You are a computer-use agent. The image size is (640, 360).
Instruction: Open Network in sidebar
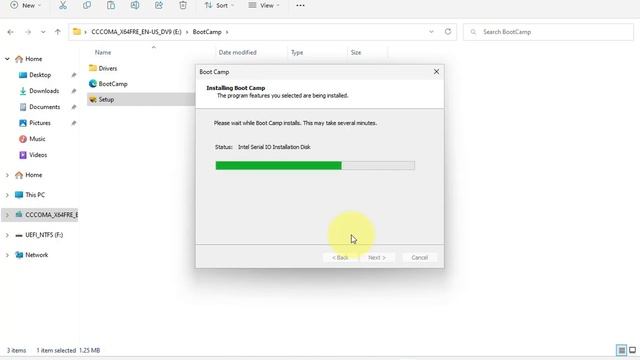[37, 255]
